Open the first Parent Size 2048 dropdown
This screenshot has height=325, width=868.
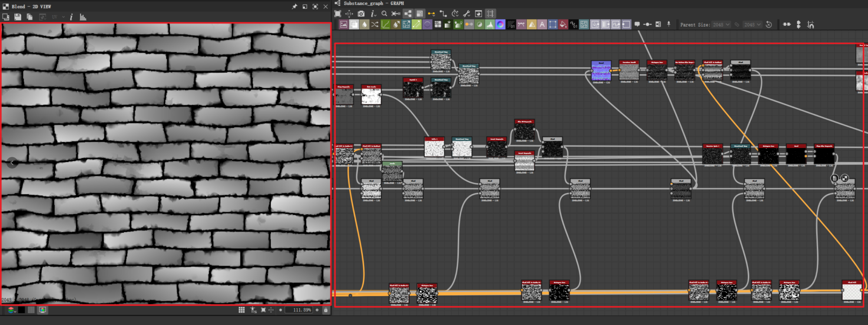[x=721, y=25]
